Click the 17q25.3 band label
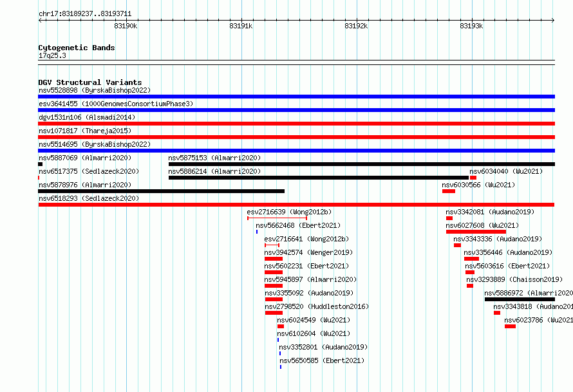 (52, 55)
